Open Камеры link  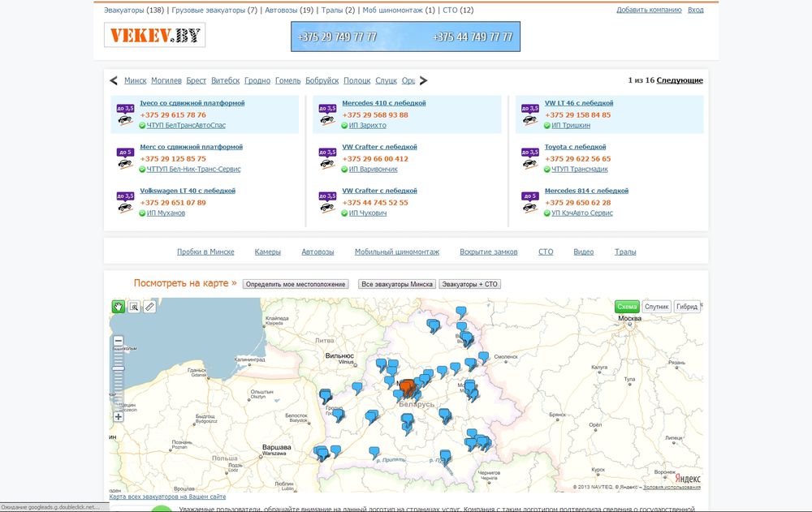tap(268, 252)
